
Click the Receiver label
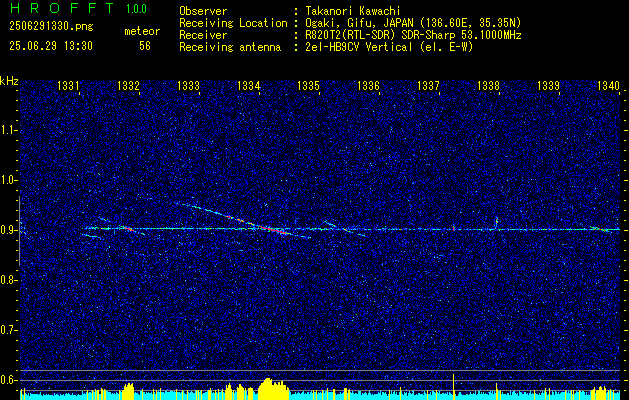point(203,35)
